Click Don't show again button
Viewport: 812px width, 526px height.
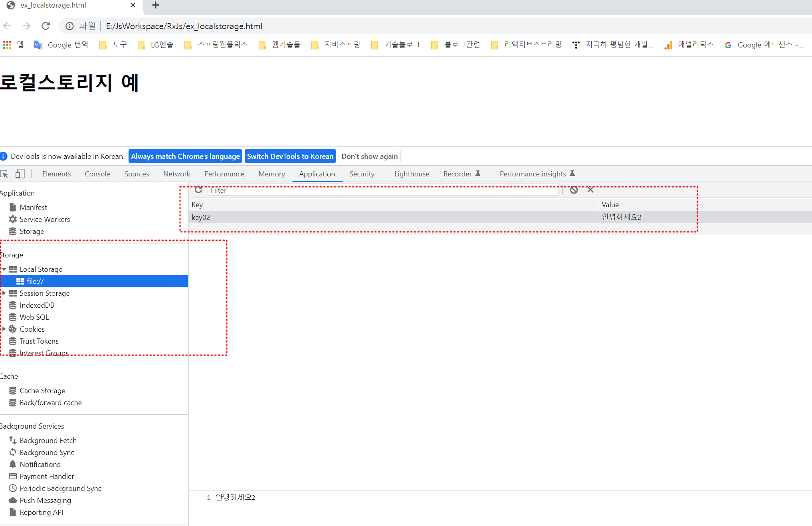pos(369,156)
